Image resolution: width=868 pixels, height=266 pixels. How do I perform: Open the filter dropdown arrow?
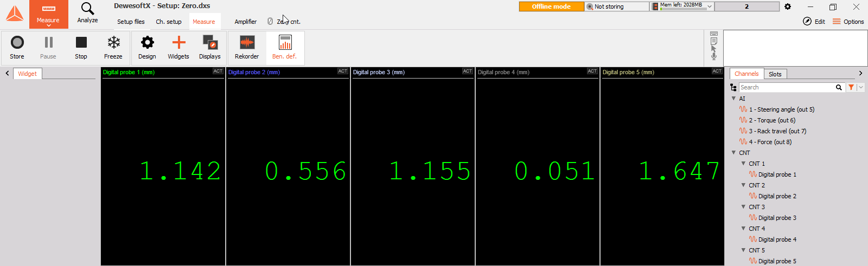(860, 87)
